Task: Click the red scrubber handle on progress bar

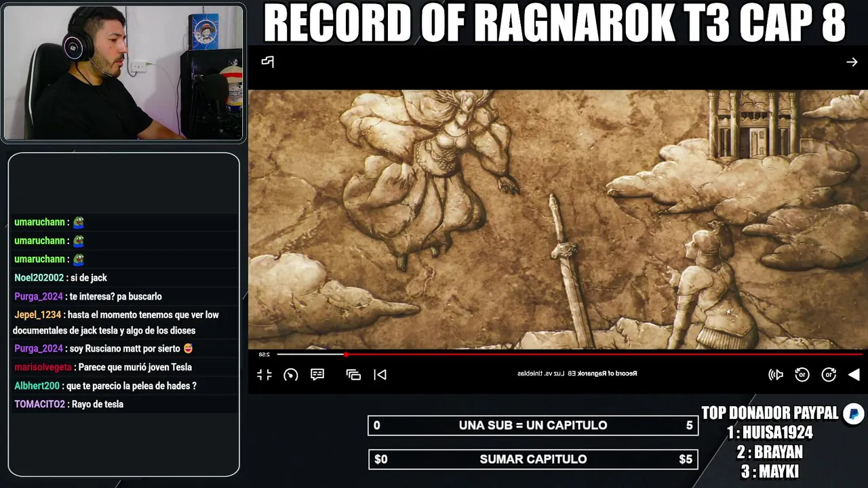Action: [347, 354]
